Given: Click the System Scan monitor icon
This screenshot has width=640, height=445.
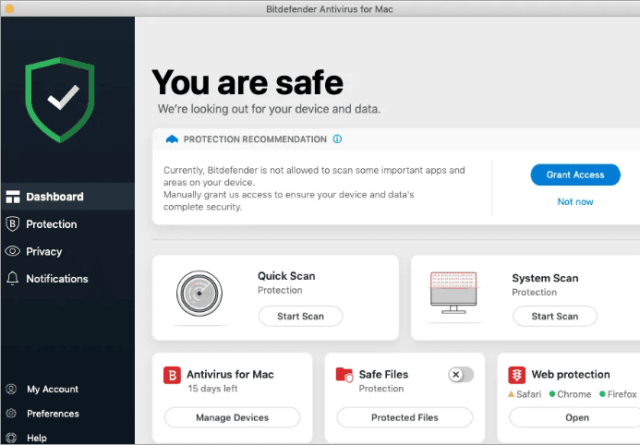Looking at the screenshot, I should 453,292.
